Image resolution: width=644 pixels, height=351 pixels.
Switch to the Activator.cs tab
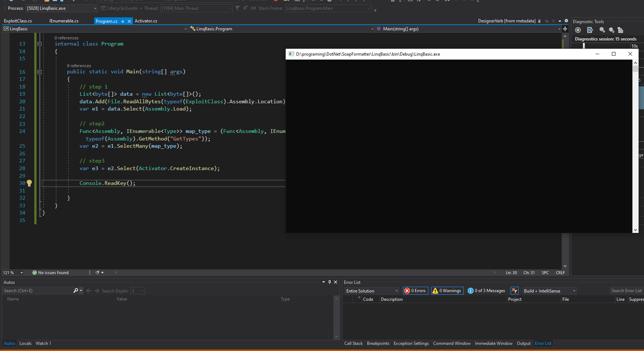pos(146,21)
